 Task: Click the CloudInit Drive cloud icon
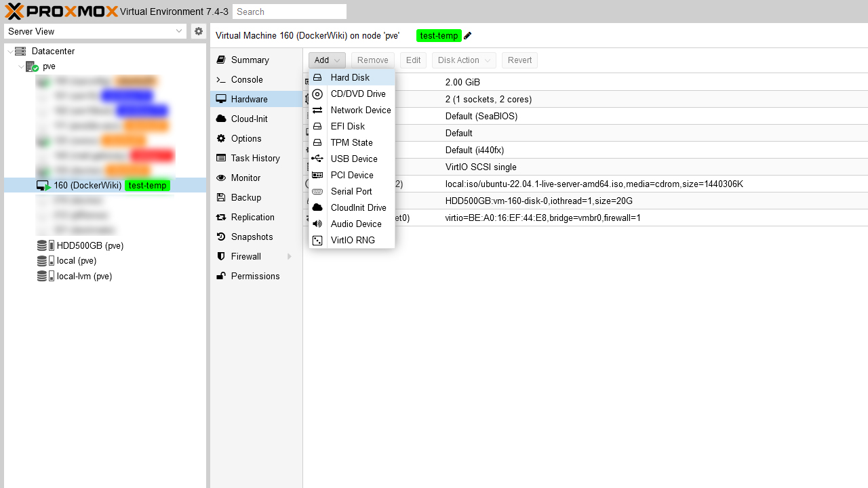click(317, 207)
